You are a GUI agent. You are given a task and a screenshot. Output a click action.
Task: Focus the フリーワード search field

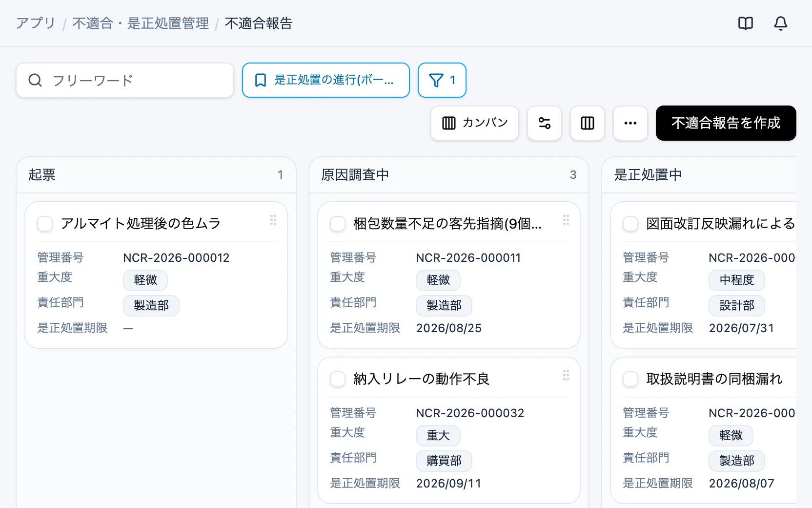(125, 80)
